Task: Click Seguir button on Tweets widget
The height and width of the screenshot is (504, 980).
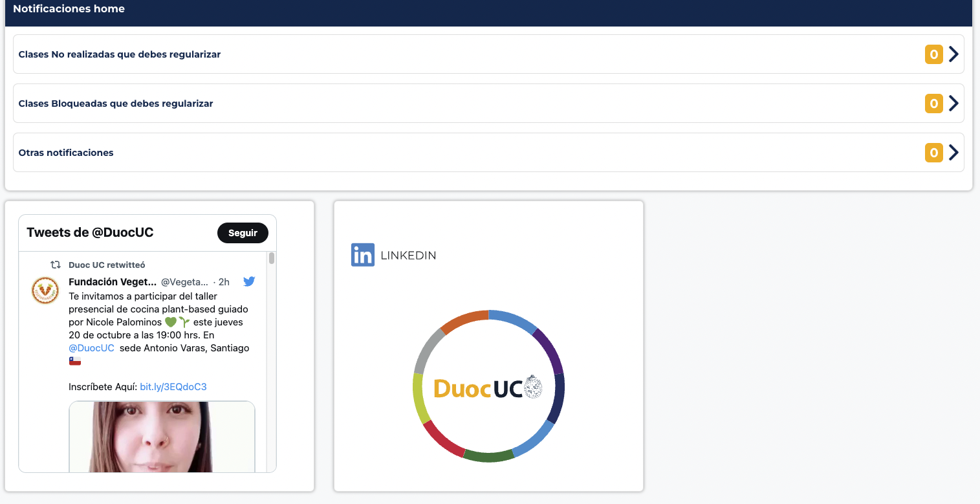Action: (243, 233)
